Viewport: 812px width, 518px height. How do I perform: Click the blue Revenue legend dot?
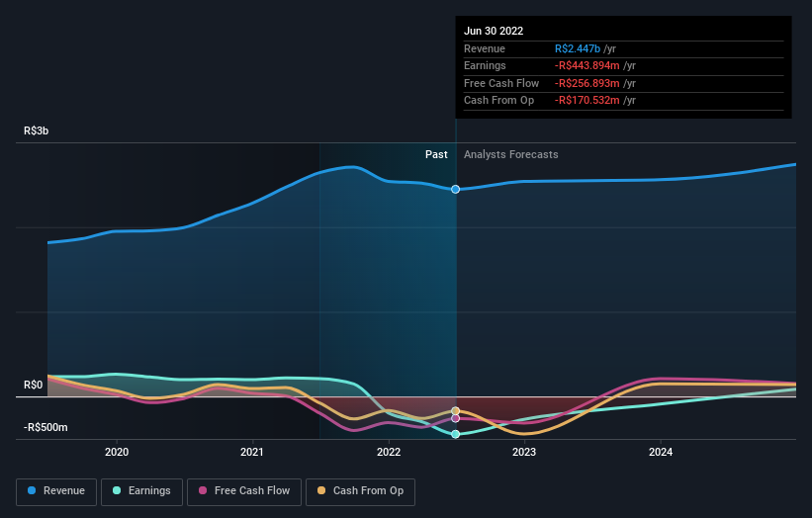click(x=32, y=490)
